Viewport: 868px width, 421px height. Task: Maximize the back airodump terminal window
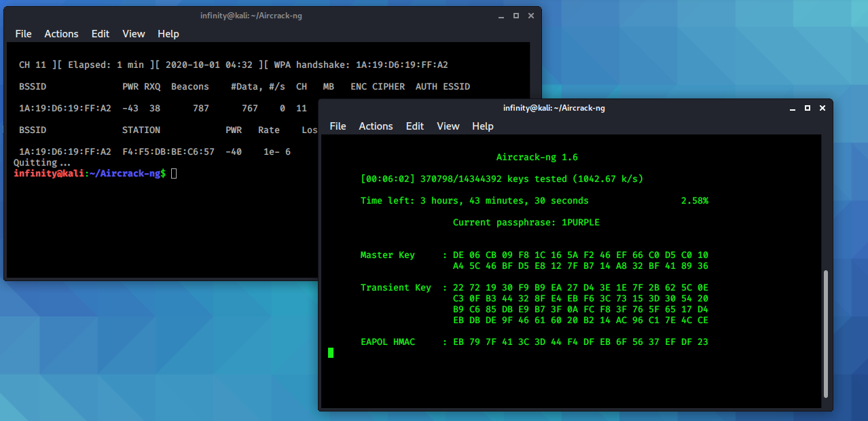click(x=516, y=16)
